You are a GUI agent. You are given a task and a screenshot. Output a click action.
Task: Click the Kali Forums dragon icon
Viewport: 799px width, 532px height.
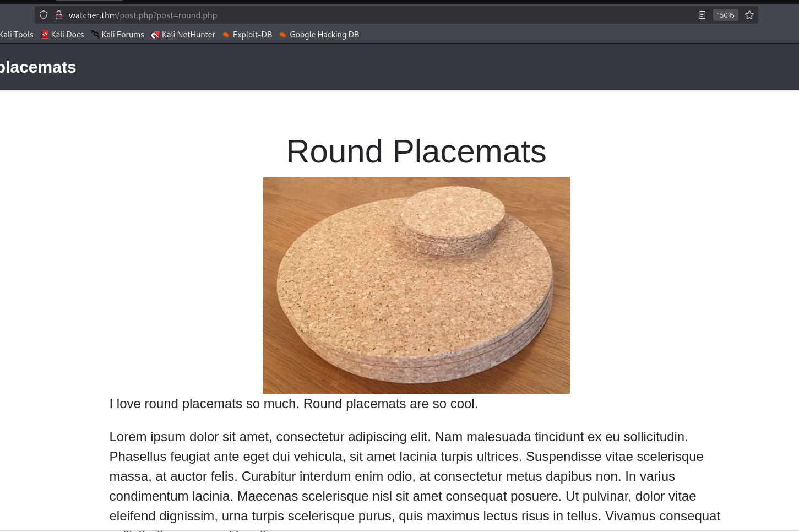click(95, 35)
